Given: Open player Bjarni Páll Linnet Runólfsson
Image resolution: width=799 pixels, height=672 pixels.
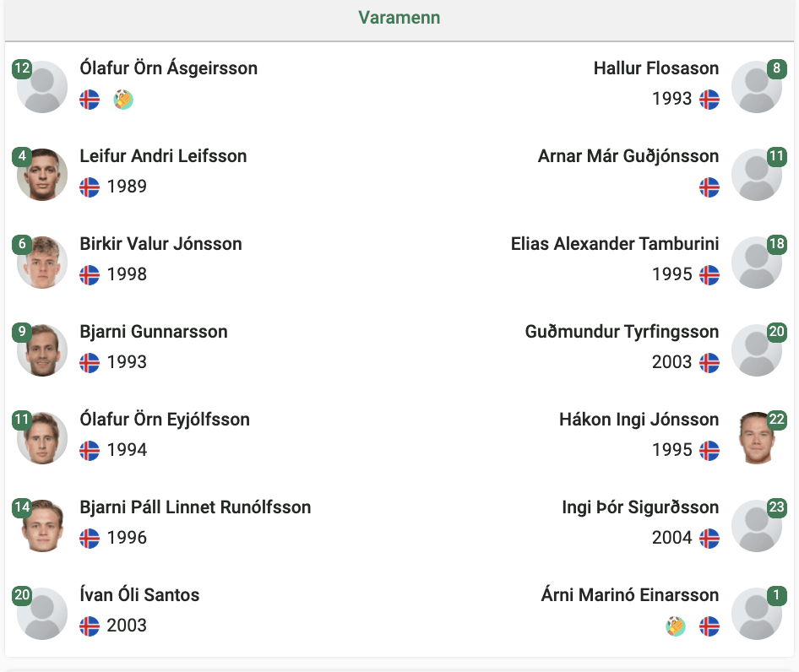Looking at the screenshot, I should (195, 507).
